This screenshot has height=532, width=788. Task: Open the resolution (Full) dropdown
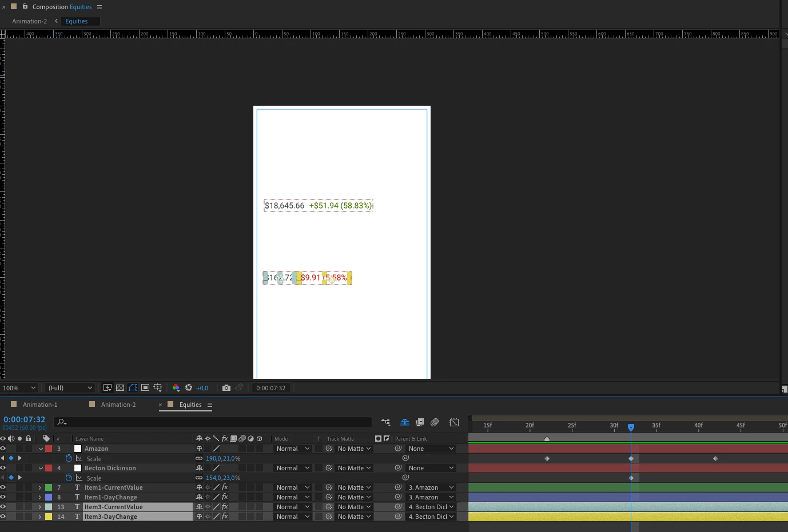coord(70,387)
